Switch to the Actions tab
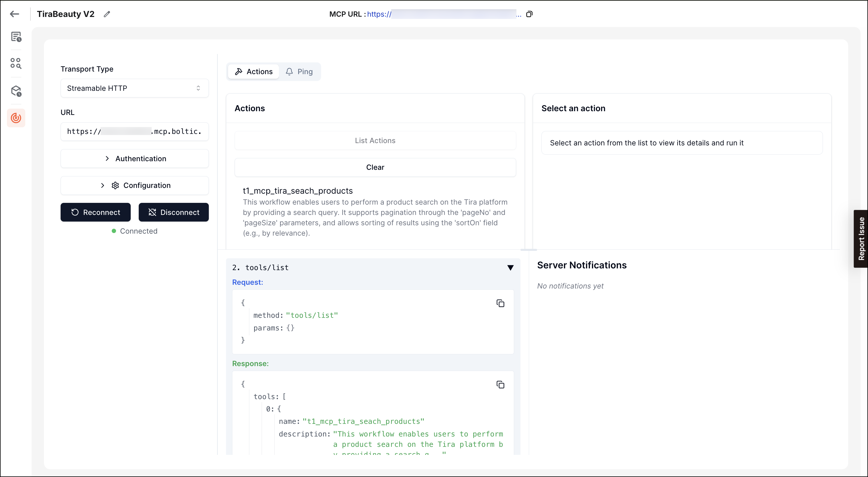This screenshot has width=868, height=477. 253,72
